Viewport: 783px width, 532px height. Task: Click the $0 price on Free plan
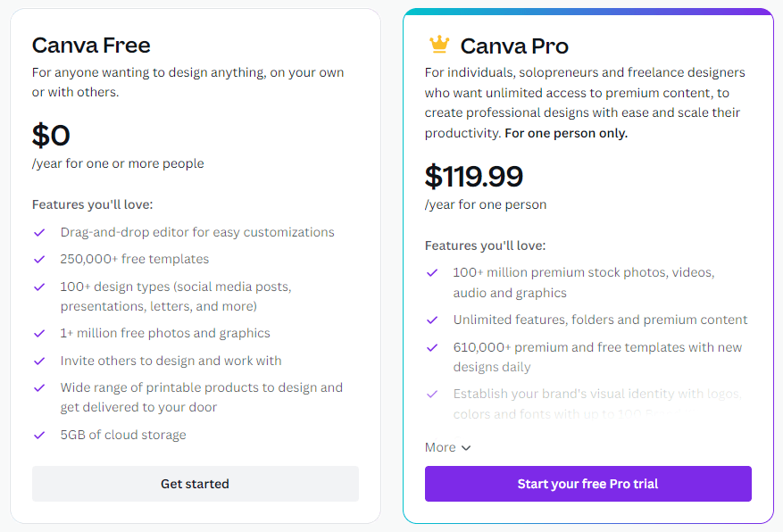point(51,136)
